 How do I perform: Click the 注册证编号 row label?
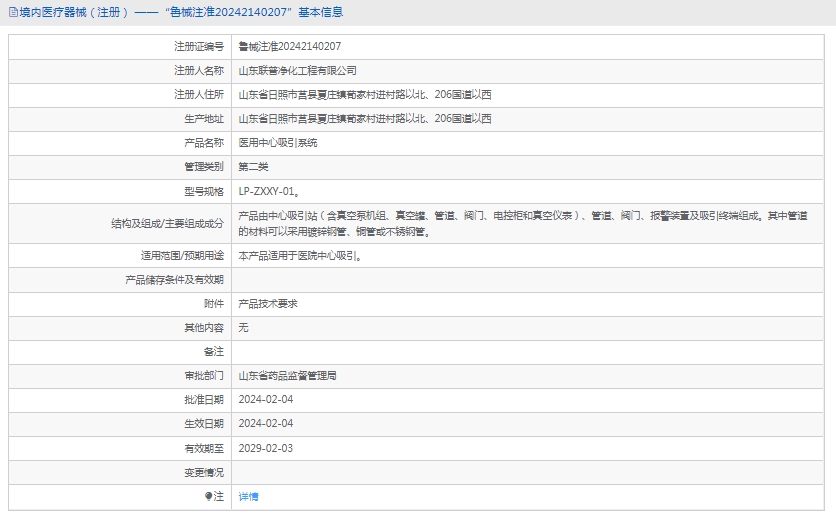coord(198,46)
